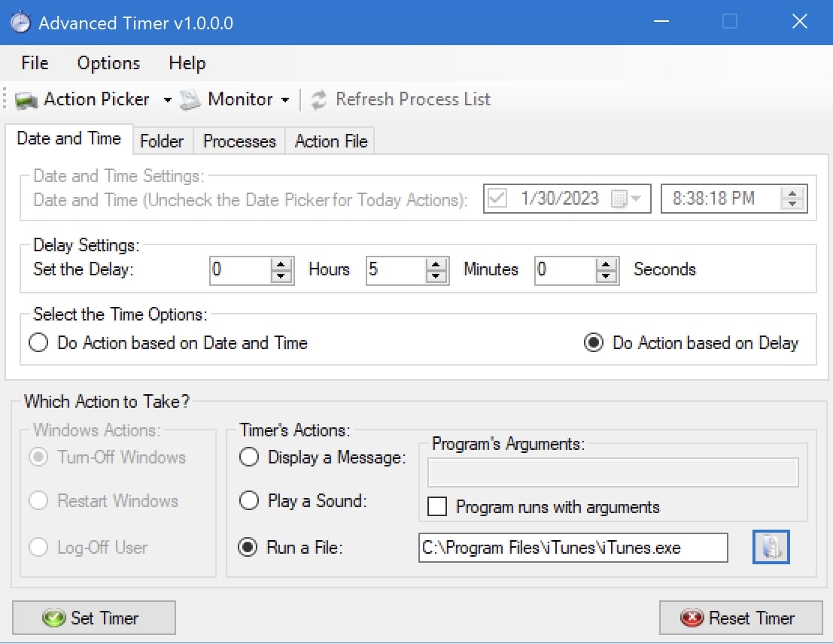Click the Minutes delay input field
The image size is (833, 644).
click(397, 270)
